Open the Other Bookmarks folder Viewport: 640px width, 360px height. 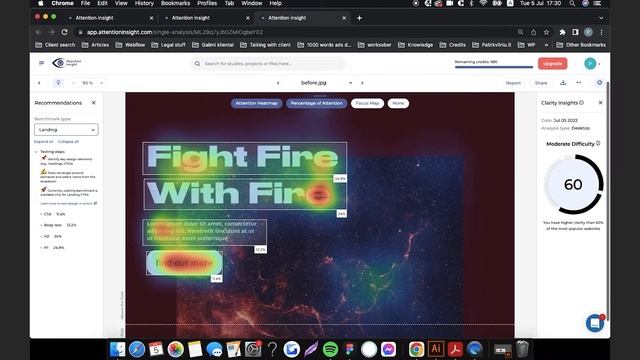point(581,45)
